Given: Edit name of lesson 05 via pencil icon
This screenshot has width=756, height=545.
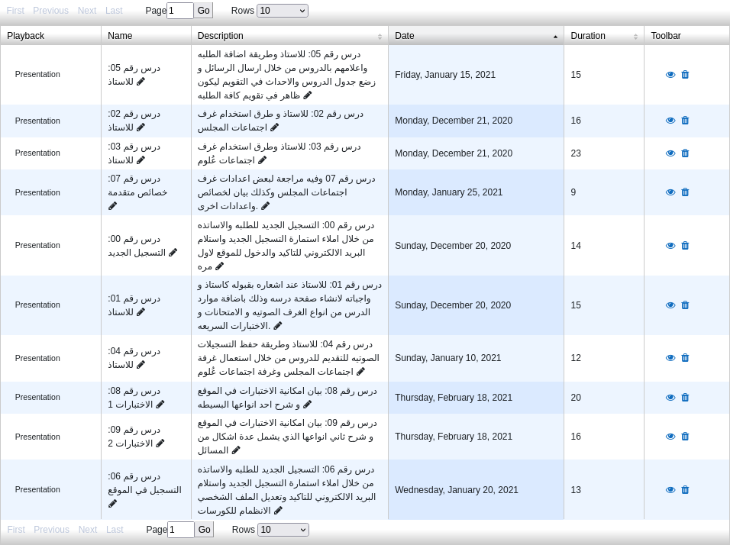Looking at the screenshot, I should click(141, 82).
